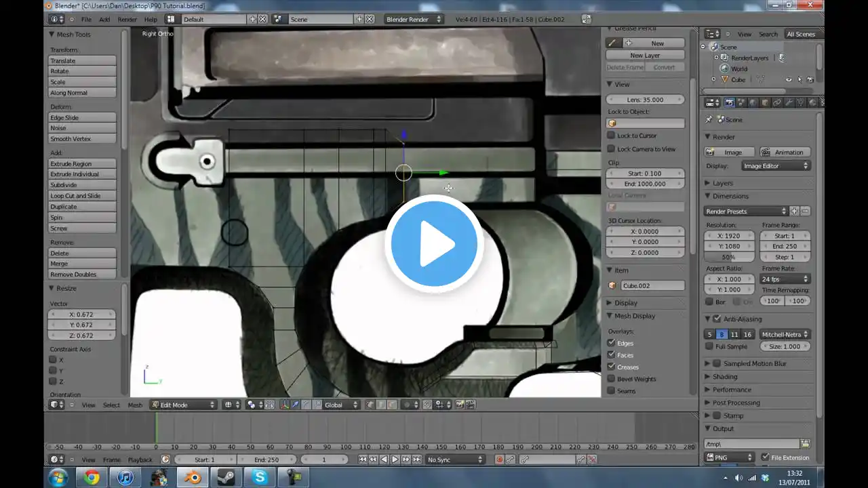Click the delete keyframe crossed key icon
Screen dimensions: 868x488
pos(592,460)
